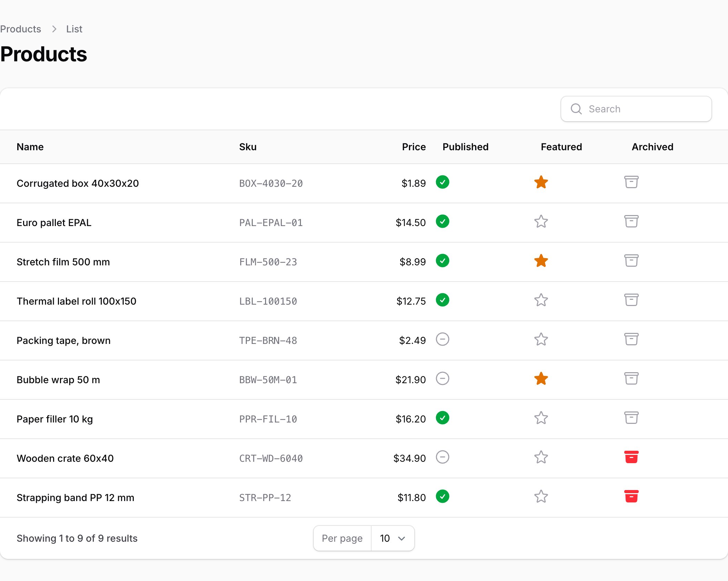Open the Per page dropdown showing 10
The height and width of the screenshot is (581, 728).
click(393, 538)
